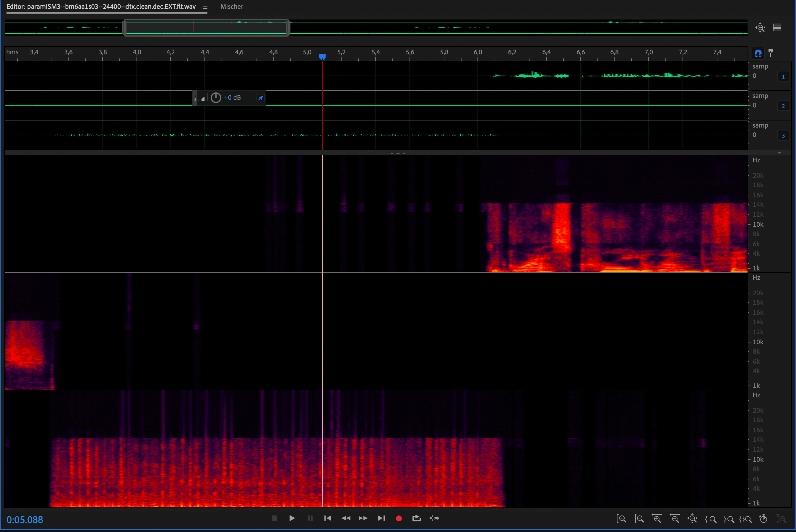796x532 pixels.
Task: Click the zoom to selection icon
Action: click(746, 519)
